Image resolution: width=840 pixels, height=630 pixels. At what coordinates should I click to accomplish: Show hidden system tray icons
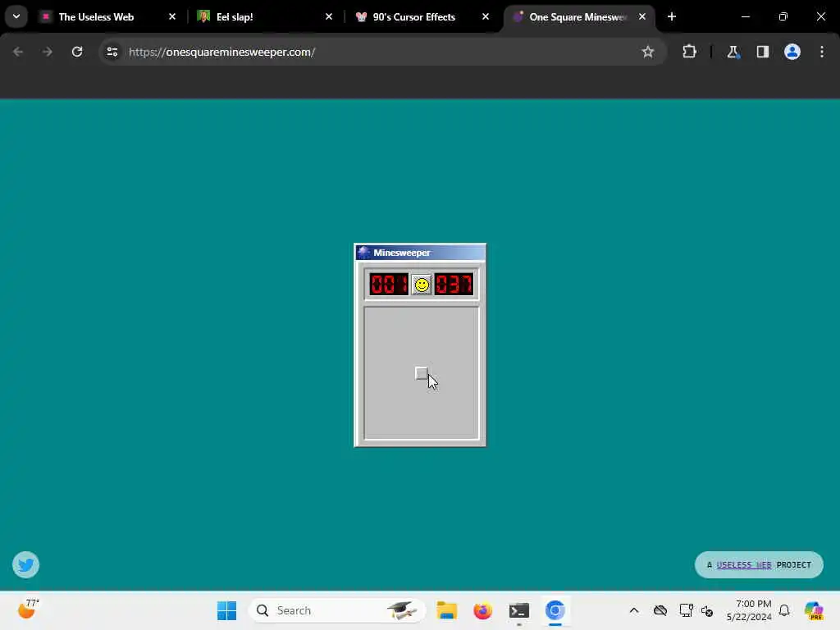[634, 610]
